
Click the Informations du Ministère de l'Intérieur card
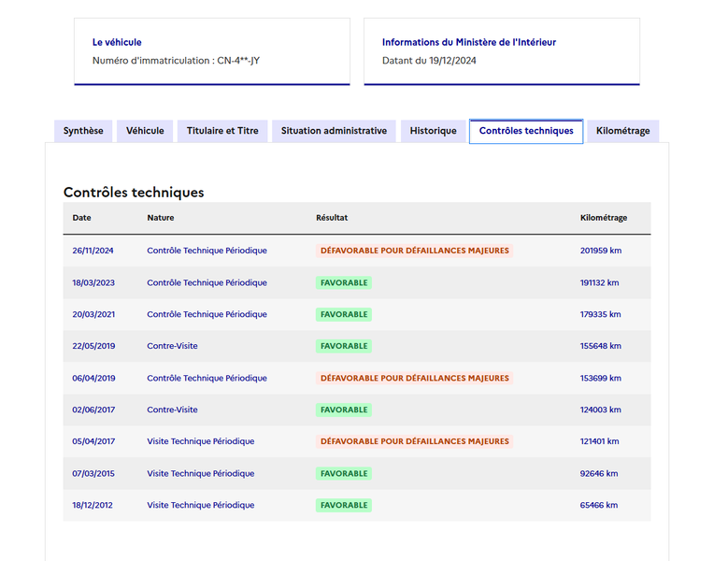(x=502, y=52)
